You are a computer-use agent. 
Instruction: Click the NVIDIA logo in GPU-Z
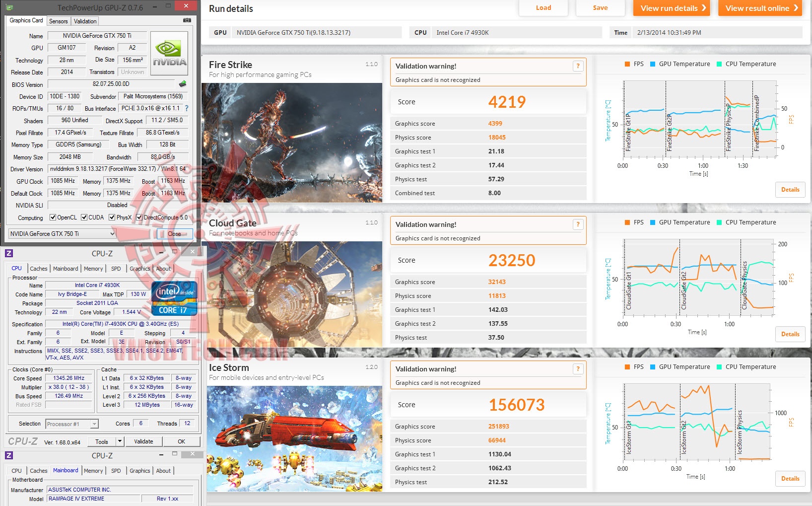[x=169, y=53]
